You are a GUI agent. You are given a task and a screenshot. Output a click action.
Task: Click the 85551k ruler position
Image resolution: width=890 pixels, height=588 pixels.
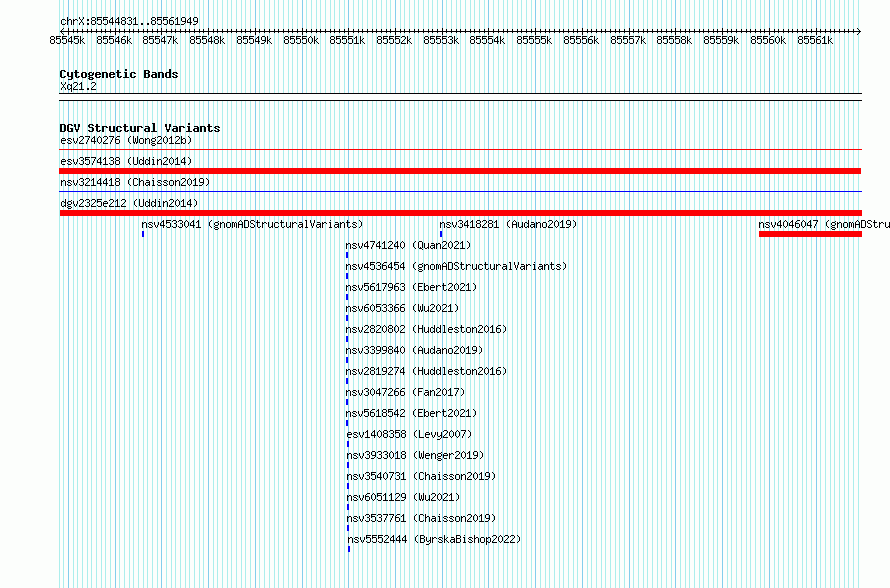pos(347,40)
